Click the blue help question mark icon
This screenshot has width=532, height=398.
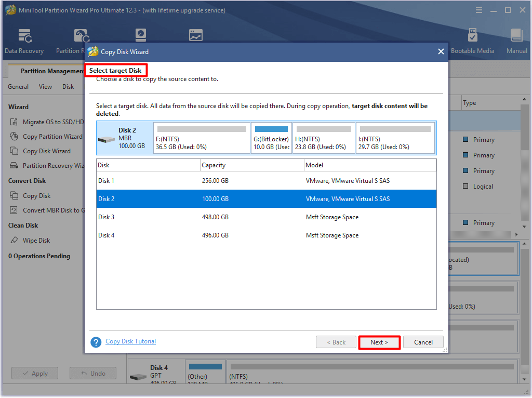(x=96, y=342)
